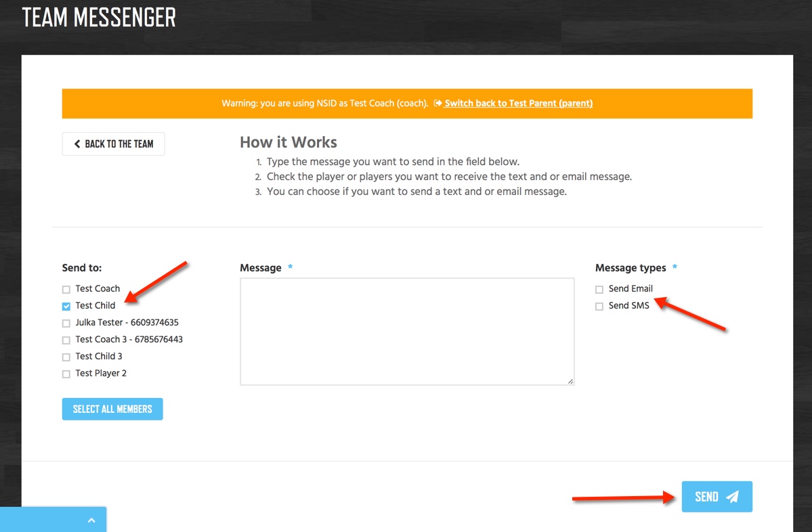This screenshot has width=812, height=532.
Task: Click the 'Message types' label
Action: point(631,267)
